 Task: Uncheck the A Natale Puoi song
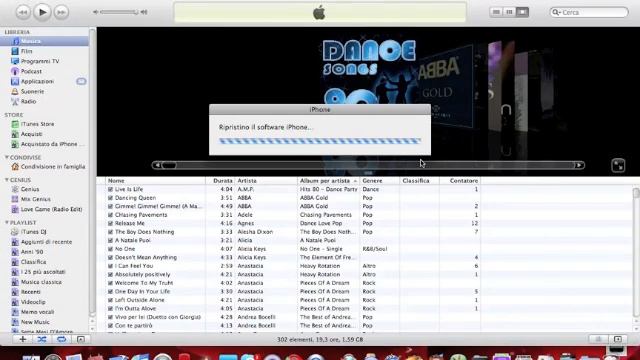point(110,240)
